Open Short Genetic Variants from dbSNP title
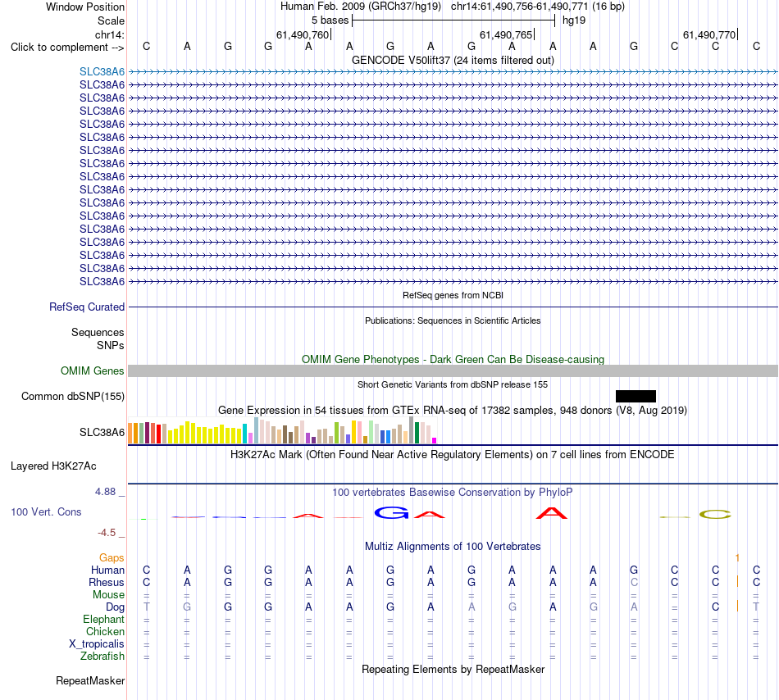 click(x=453, y=384)
